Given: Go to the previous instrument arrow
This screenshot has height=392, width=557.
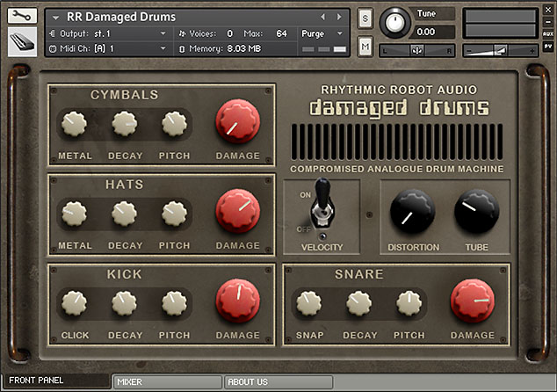Looking at the screenshot, I should (322, 17).
